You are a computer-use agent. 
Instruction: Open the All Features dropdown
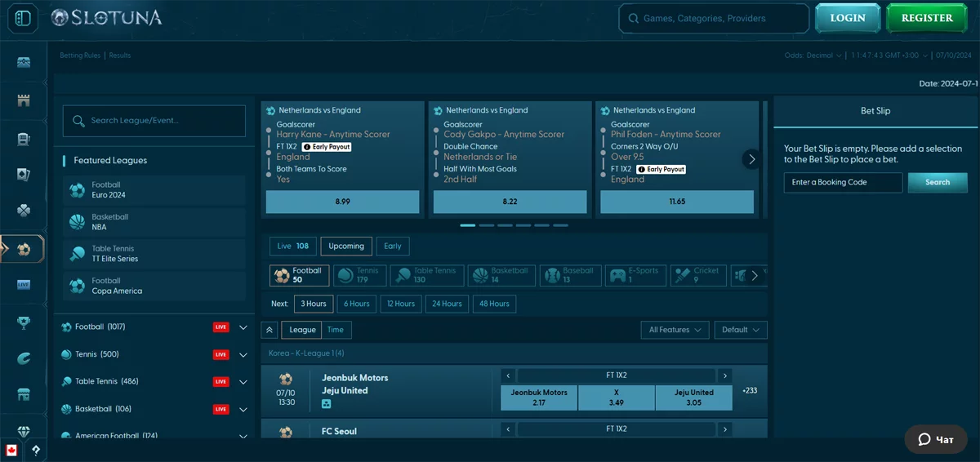tap(675, 330)
